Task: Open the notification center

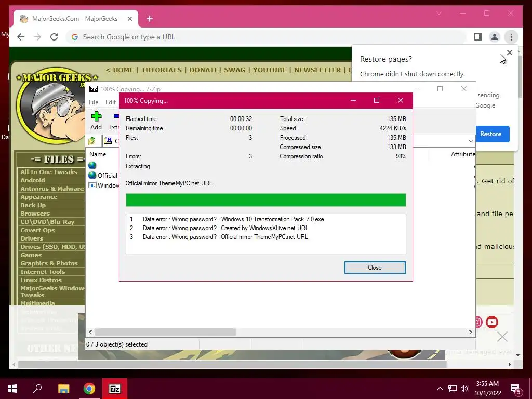Action: [516, 389]
